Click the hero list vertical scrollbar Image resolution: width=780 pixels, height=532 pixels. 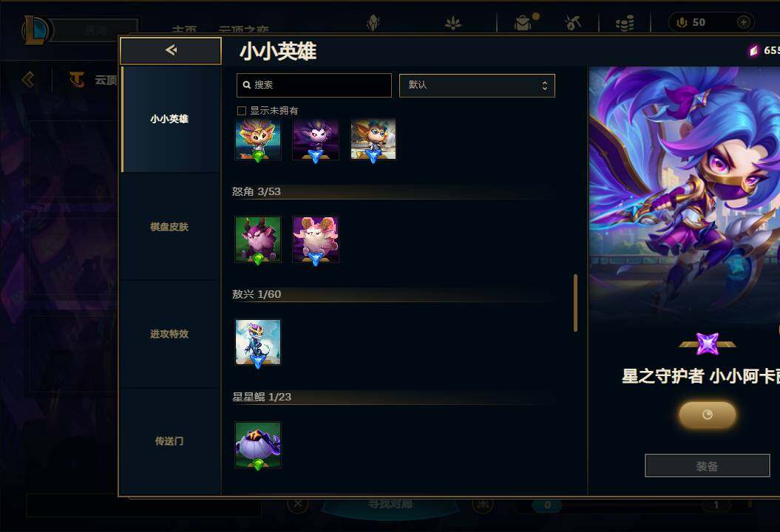coord(575,303)
